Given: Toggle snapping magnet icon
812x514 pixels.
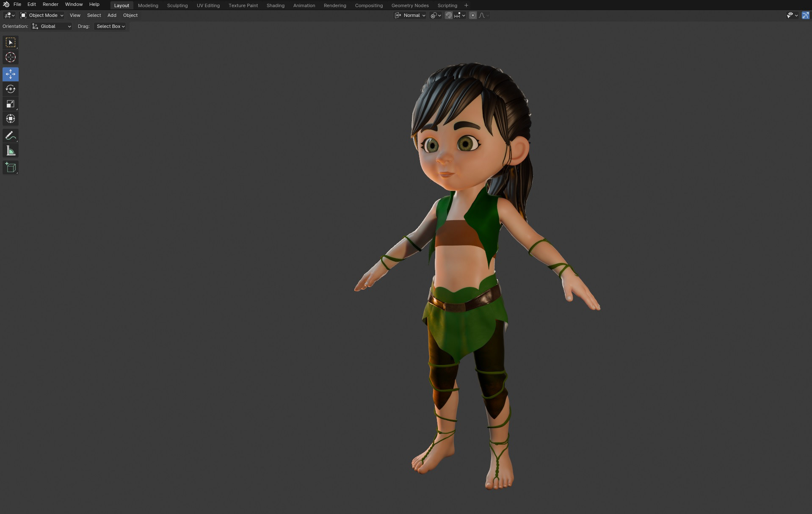Looking at the screenshot, I should pyautogui.click(x=448, y=15).
